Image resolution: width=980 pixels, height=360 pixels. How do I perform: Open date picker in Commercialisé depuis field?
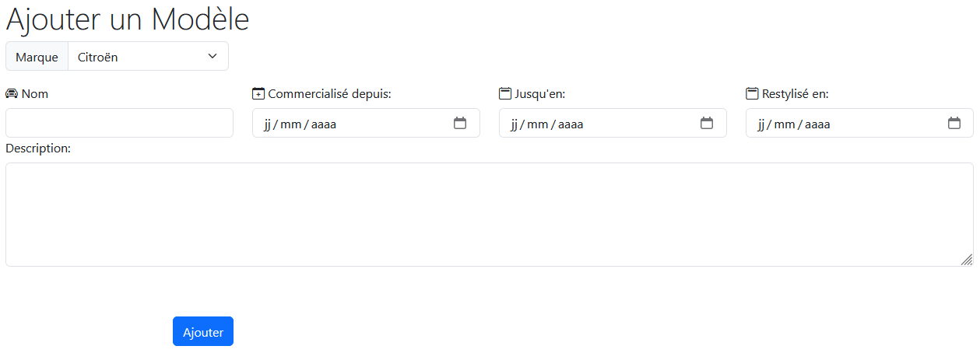(x=460, y=123)
